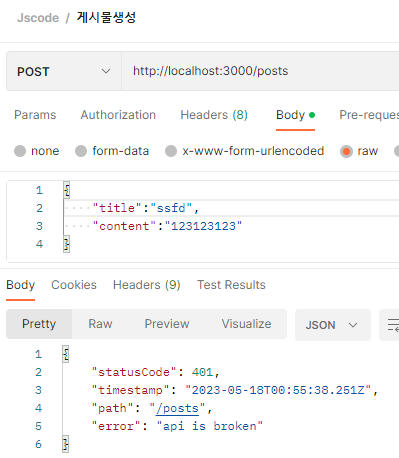Click the wrap lines icon beside JSON
The image size is (399, 458).
coord(391,325)
